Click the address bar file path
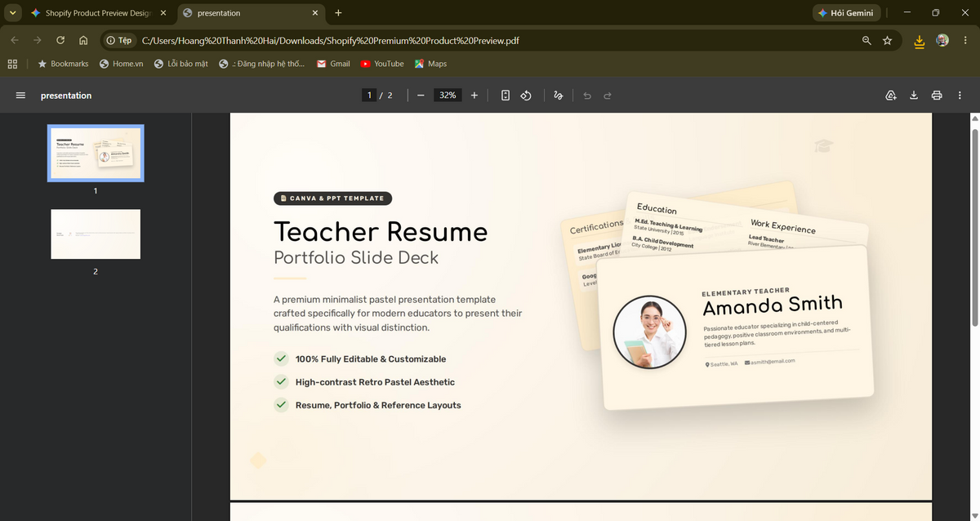This screenshot has width=980, height=521. [330, 40]
